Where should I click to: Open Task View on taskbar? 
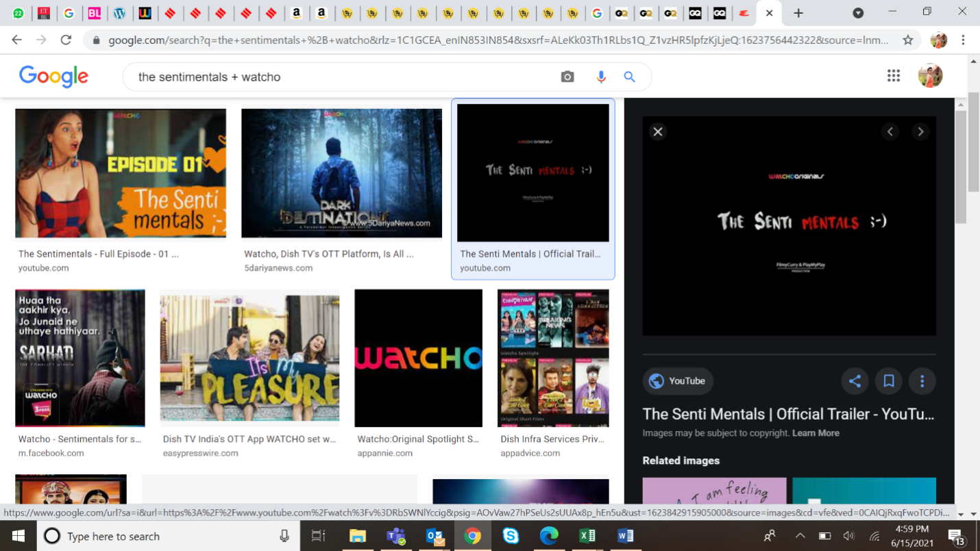click(318, 536)
